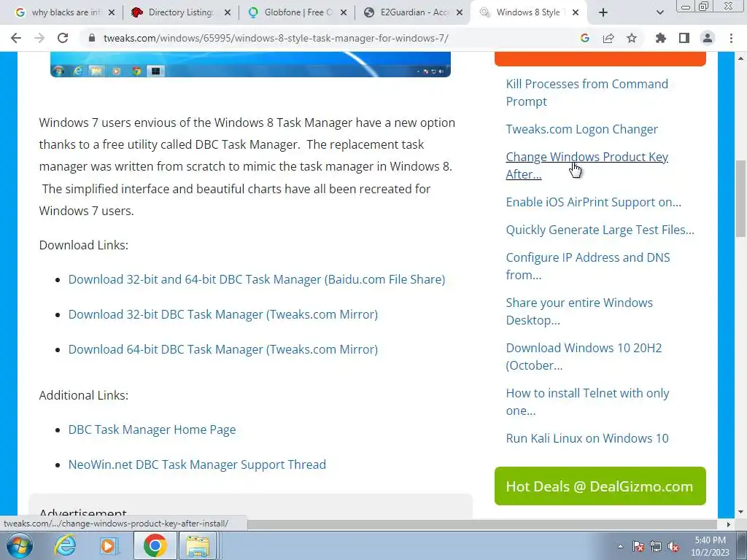This screenshot has height=560, width=747.
Task: Open How to install Telnet link
Action: pyautogui.click(x=587, y=402)
